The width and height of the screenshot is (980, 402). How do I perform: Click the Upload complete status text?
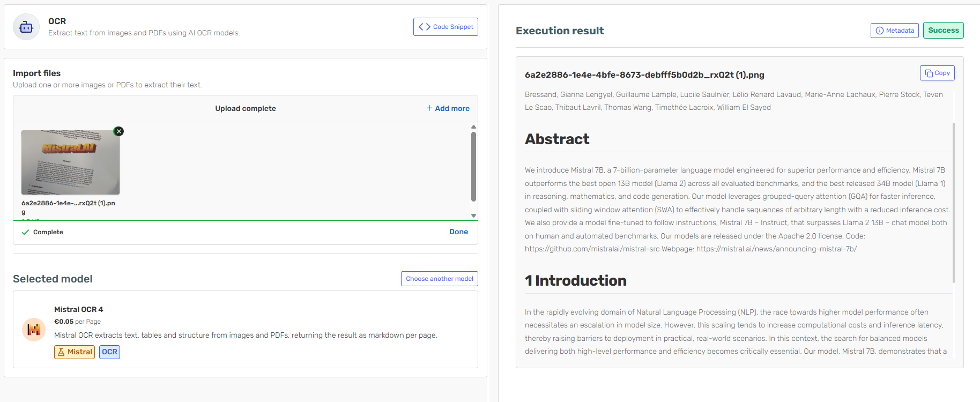tap(246, 108)
